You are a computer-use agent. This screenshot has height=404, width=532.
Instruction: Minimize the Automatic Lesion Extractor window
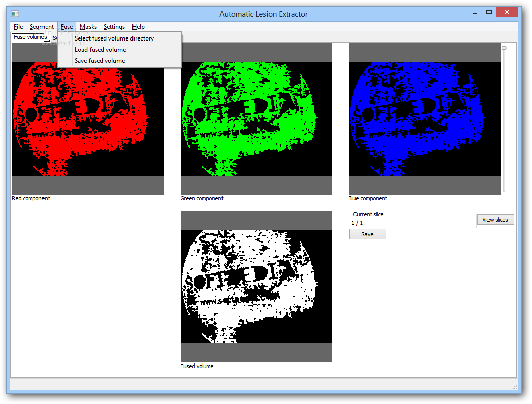point(475,13)
